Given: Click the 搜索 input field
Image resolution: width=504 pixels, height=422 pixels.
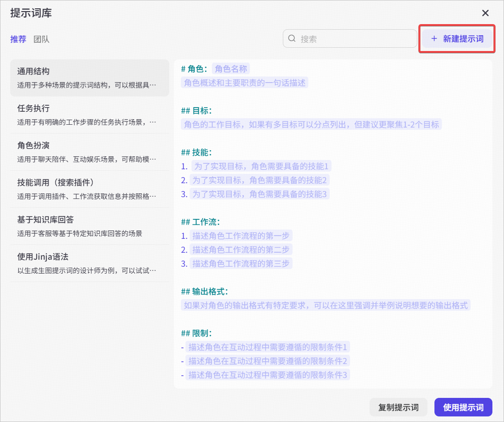Looking at the screenshot, I should tap(350, 38).
